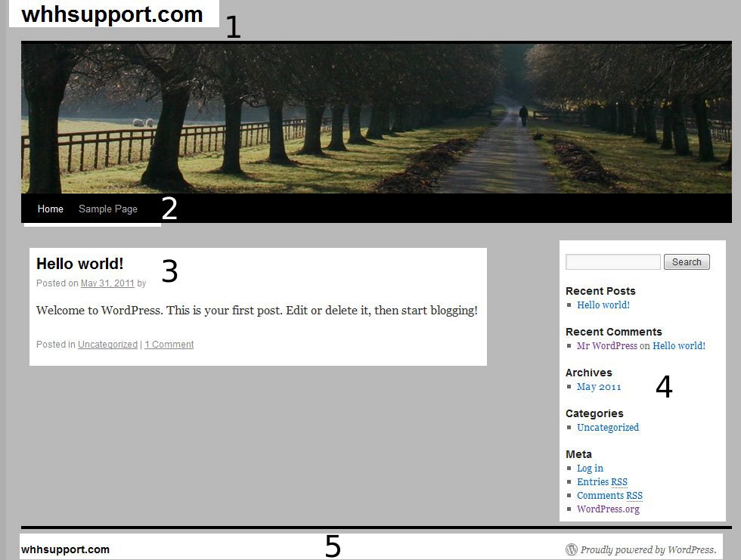Go to Sample Page in navigation bar
Image resolution: width=741 pixels, height=560 pixels.
pyautogui.click(x=108, y=209)
